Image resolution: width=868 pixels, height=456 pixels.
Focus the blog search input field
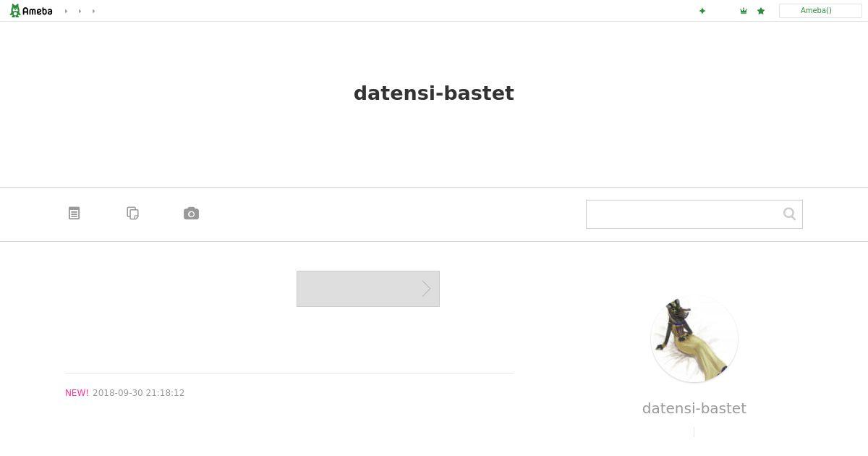click(684, 214)
